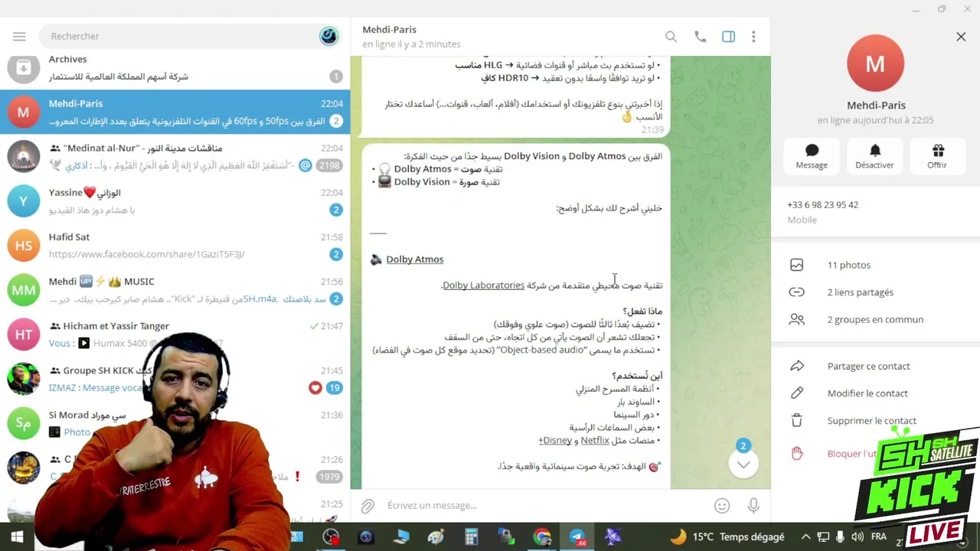This screenshot has height=551, width=980.
Task: Click the Message button in profile panel
Action: pyautogui.click(x=812, y=156)
